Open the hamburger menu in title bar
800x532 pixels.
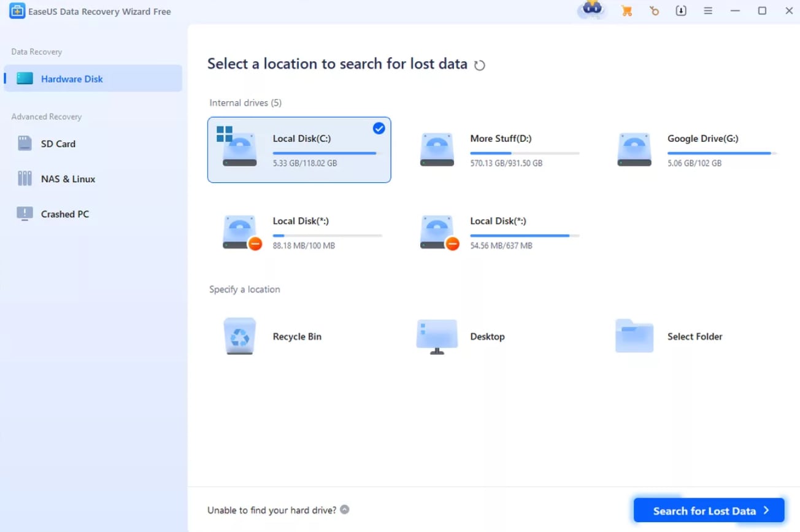(x=708, y=10)
